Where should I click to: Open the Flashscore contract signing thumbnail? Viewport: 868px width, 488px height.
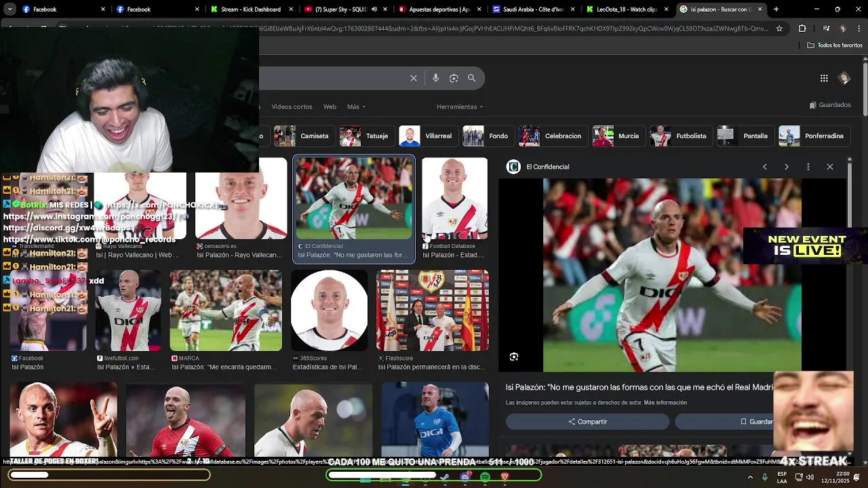click(433, 310)
